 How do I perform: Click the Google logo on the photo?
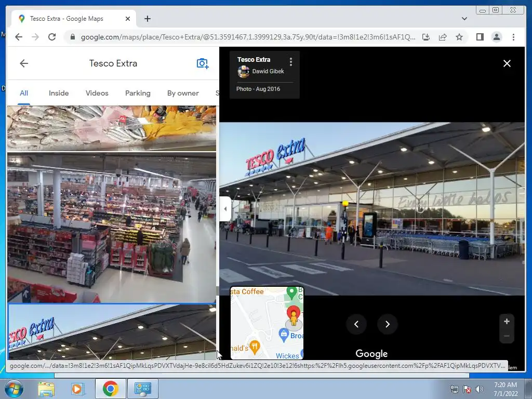[x=371, y=353]
